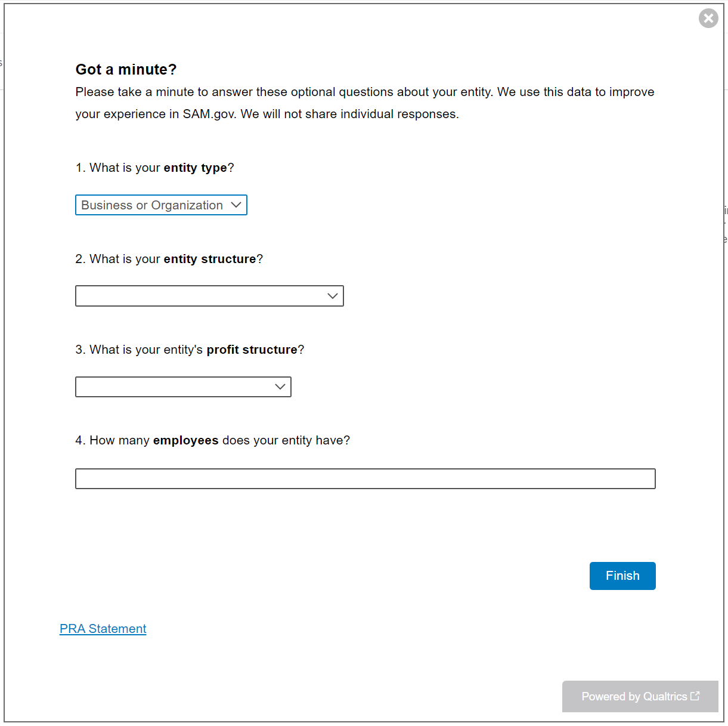Click the intro paragraph mentioning SAM.gov
The height and width of the screenshot is (726, 728).
364,103
